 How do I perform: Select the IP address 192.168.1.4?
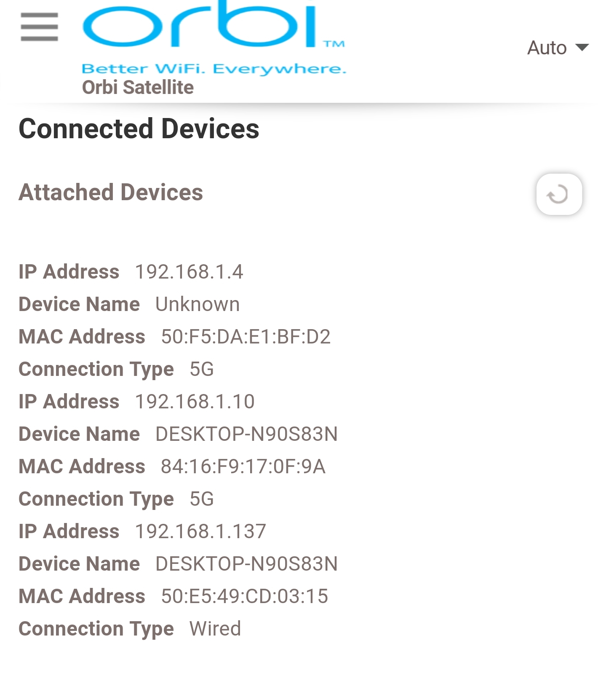(x=189, y=272)
